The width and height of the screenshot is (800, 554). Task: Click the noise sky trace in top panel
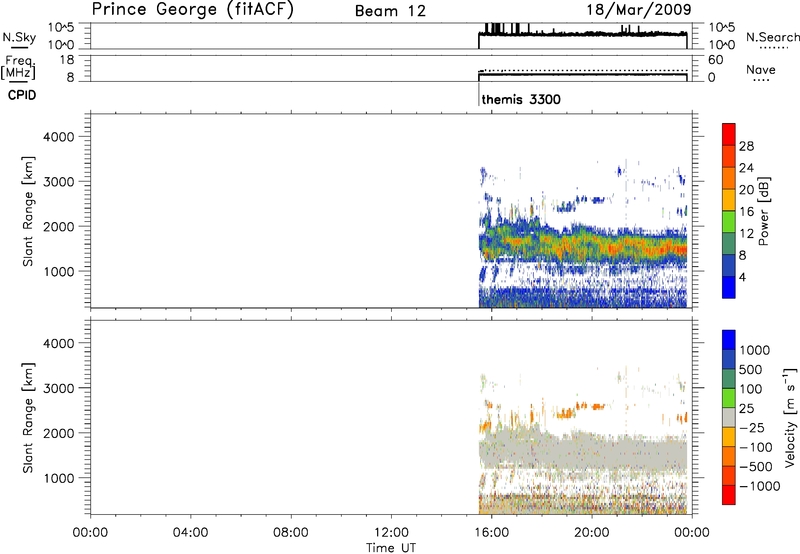tap(583, 34)
